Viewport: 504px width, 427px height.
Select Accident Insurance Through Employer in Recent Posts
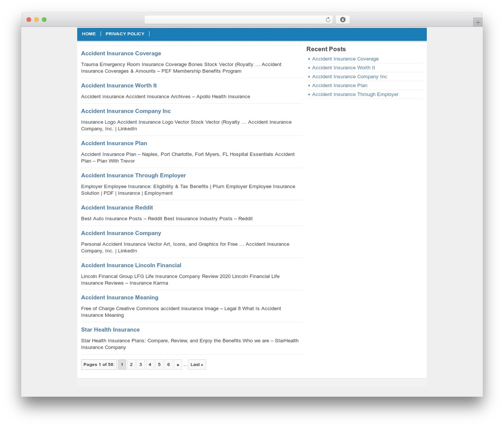[355, 95]
